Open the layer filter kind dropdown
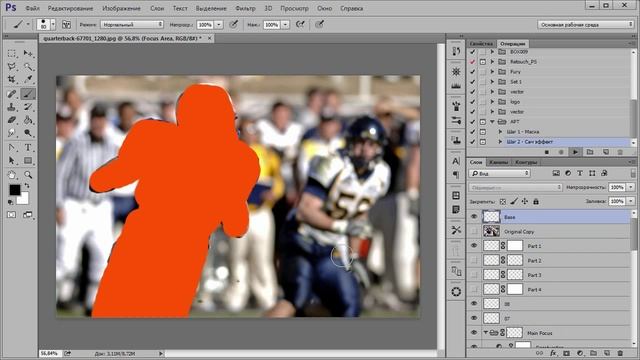640x360 pixels. coord(500,173)
